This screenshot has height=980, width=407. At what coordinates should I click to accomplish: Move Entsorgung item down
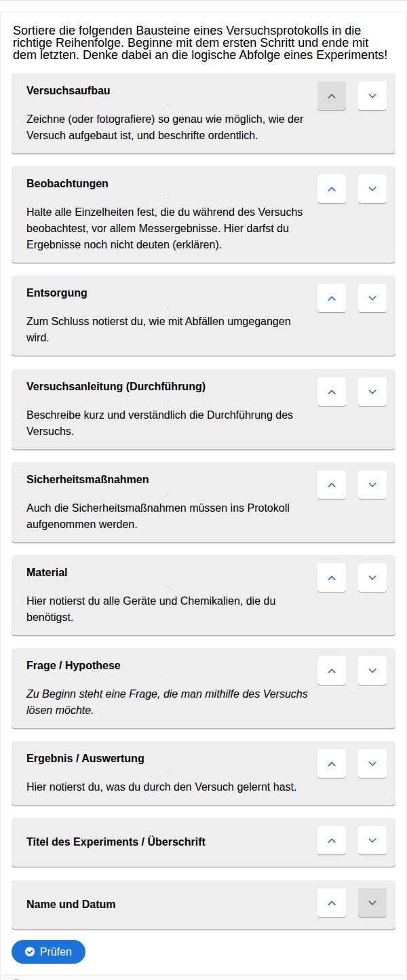pos(372,298)
